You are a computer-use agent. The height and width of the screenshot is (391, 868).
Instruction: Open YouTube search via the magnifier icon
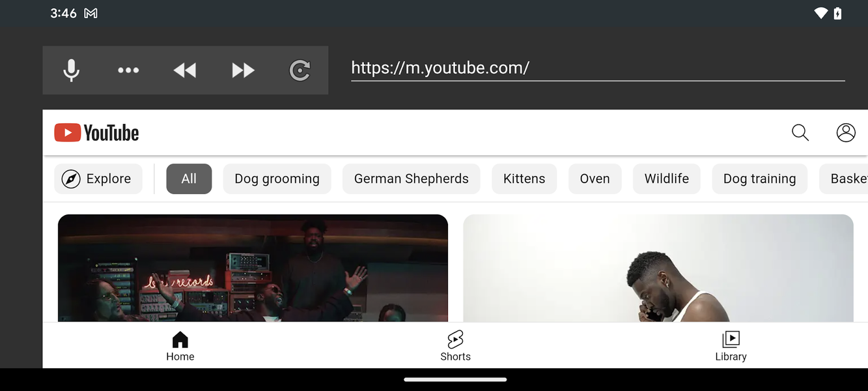[800, 132]
